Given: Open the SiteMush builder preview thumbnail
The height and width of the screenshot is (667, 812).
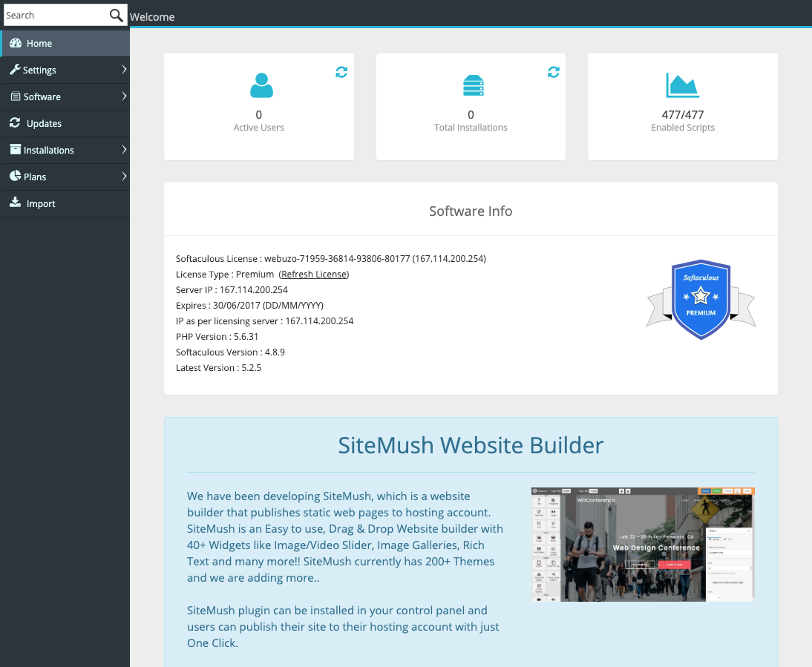Looking at the screenshot, I should pos(642,544).
